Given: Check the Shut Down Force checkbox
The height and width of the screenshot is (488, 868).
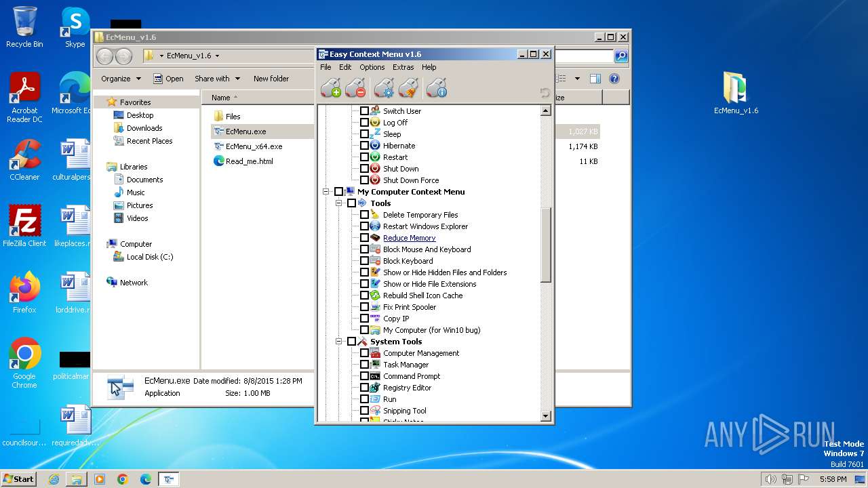Looking at the screenshot, I should [364, 180].
